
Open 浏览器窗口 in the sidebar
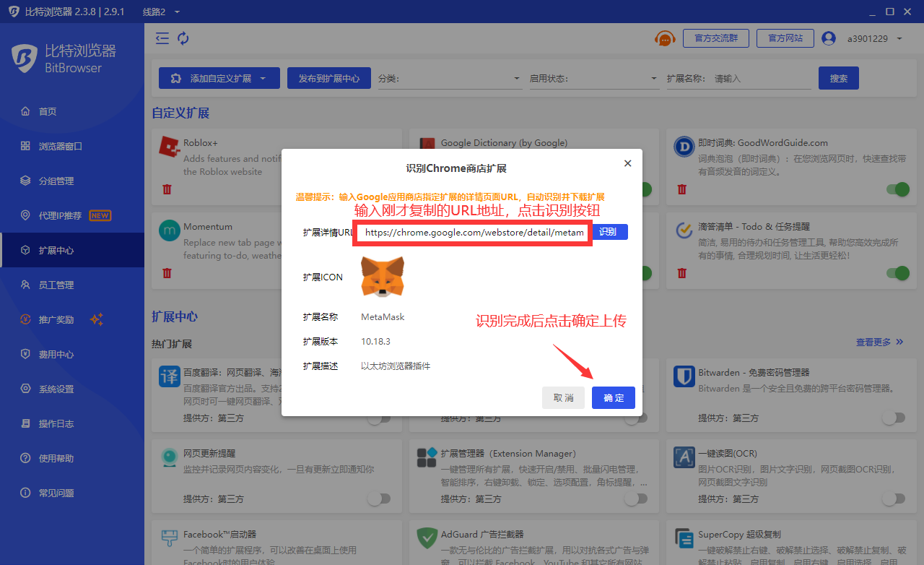click(x=61, y=146)
